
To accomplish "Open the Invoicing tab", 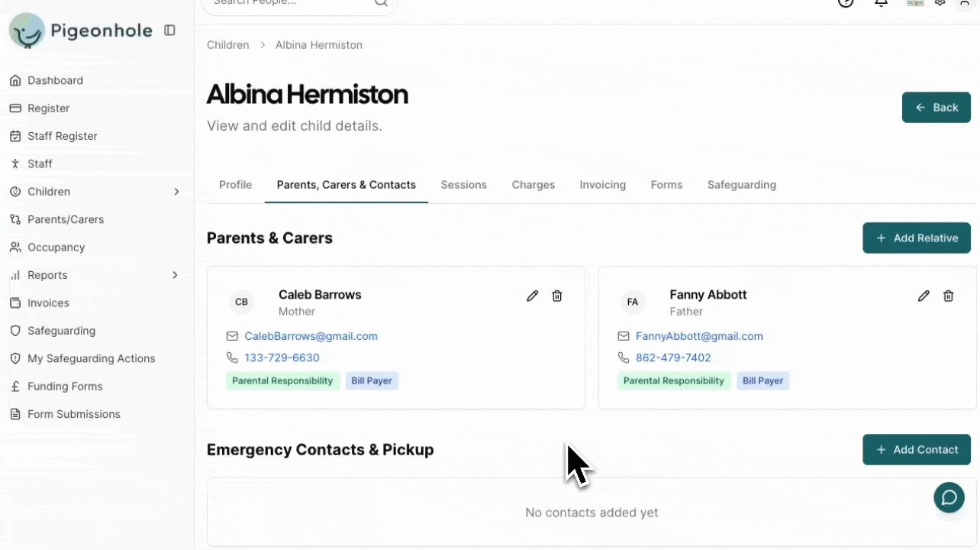I will click(602, 185).
